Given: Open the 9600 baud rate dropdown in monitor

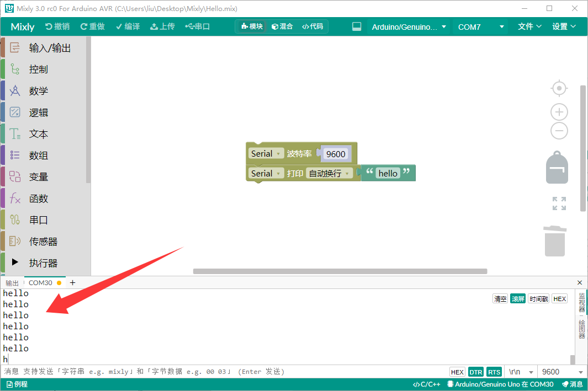Looking at the screenshot, I should (x=561, y=372).
